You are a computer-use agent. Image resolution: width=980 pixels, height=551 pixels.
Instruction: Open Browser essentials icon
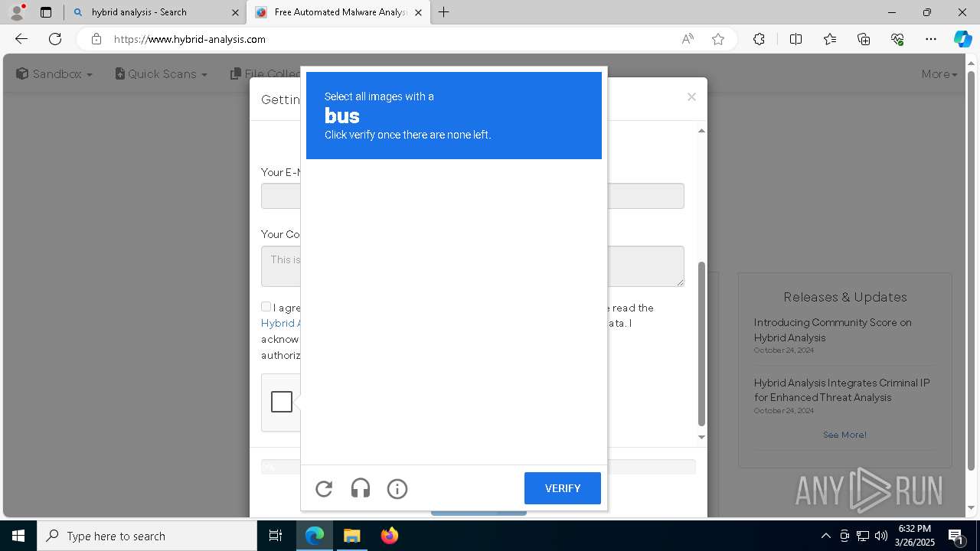point(897,39)
